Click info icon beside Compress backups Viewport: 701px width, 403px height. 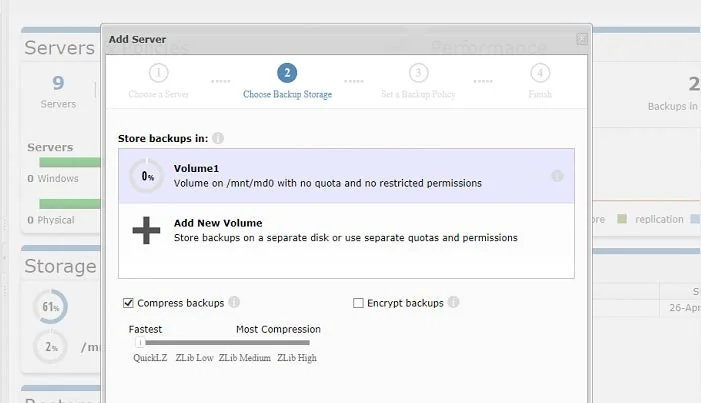(234, 302)
